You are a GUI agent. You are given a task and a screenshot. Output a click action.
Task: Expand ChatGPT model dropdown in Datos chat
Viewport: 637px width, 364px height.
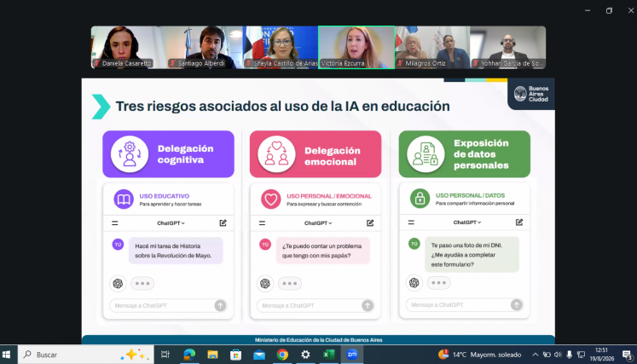(x=467, y=222)
